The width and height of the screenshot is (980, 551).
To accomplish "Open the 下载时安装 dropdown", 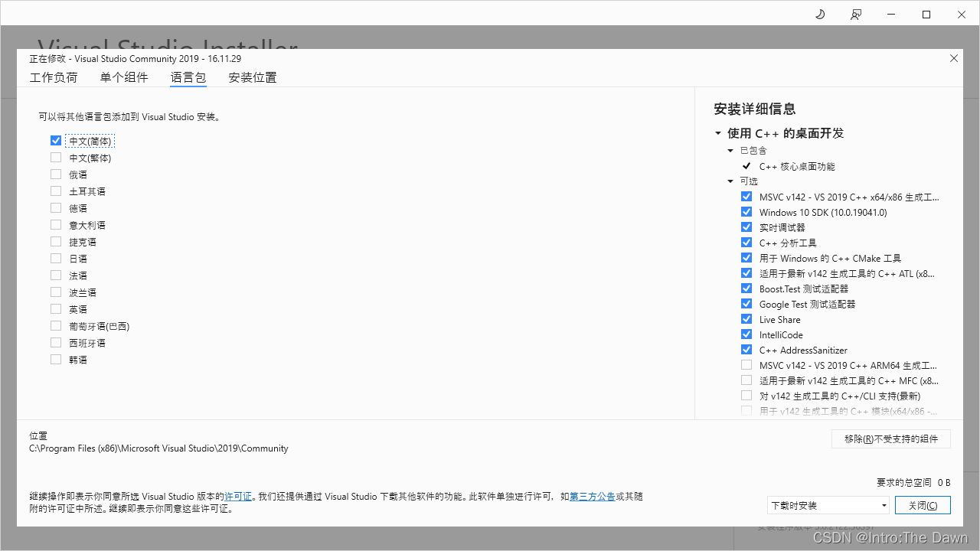I will (828, 505).
